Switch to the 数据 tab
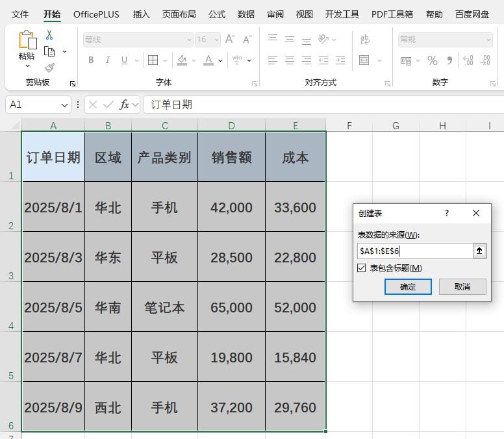Viewport: 504px width, 439px height. coord(246,14)
